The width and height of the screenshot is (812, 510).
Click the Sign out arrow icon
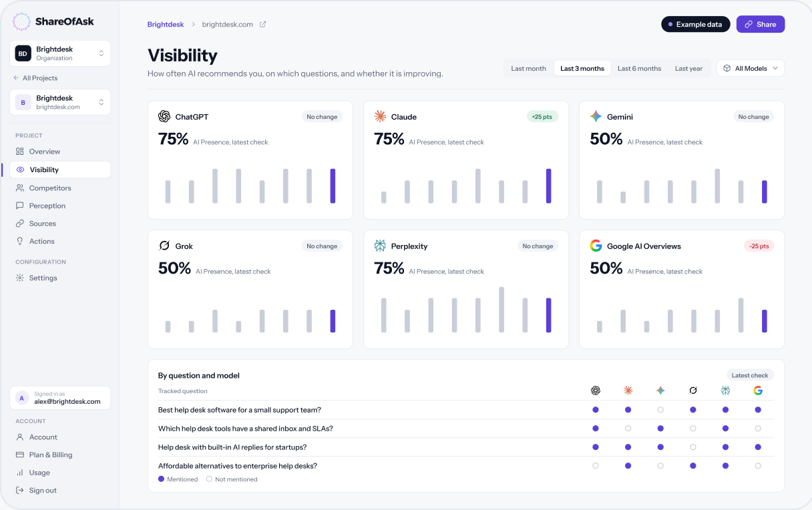point(20,490)
